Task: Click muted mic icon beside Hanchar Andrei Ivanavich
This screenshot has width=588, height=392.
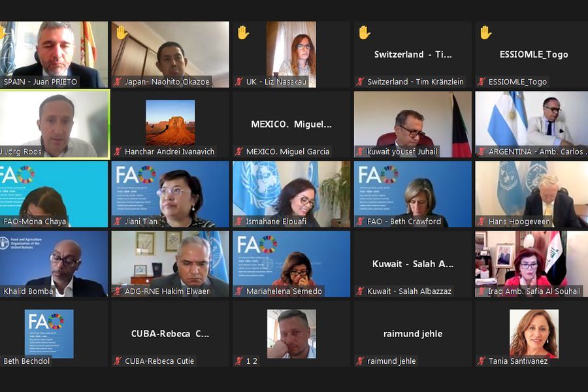Action: (x=118, y=152)
